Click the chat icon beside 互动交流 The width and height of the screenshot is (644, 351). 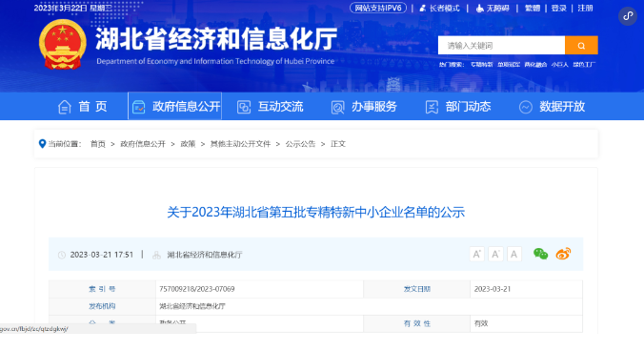tap(244, 107)
